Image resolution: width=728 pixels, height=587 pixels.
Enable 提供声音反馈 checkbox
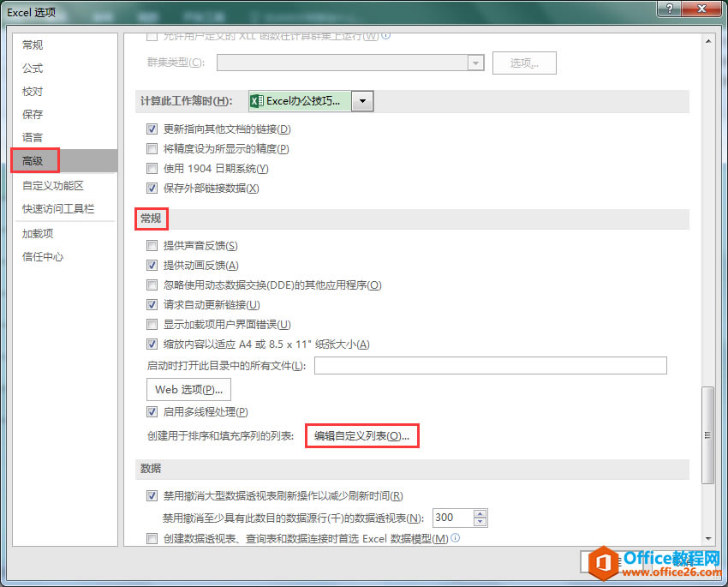(x=152, y=246)
